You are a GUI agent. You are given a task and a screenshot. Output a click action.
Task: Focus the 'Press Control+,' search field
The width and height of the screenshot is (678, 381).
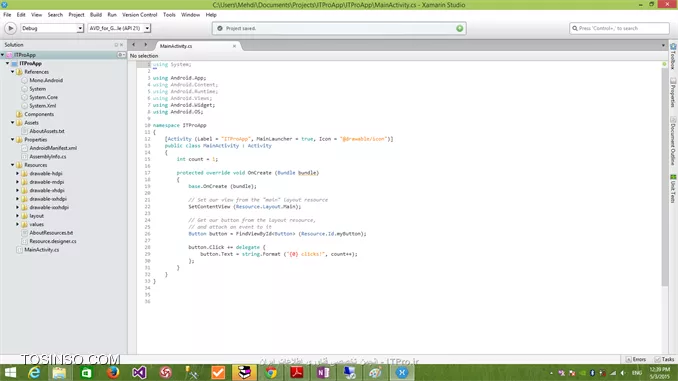click(x=619, y=28)
